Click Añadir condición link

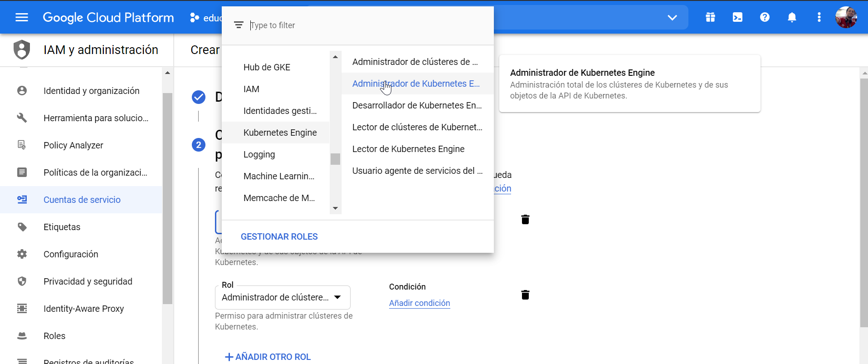pyautogui.click(x=419, y=303)
